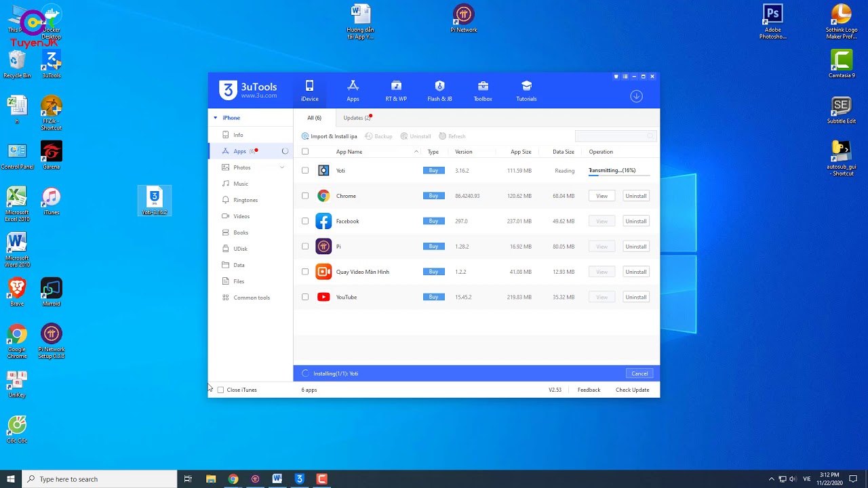Image resolution: width=868 pixels, height=488 pixels.
Task: Open the taskbar clock and date
Action: coord(829,479)
